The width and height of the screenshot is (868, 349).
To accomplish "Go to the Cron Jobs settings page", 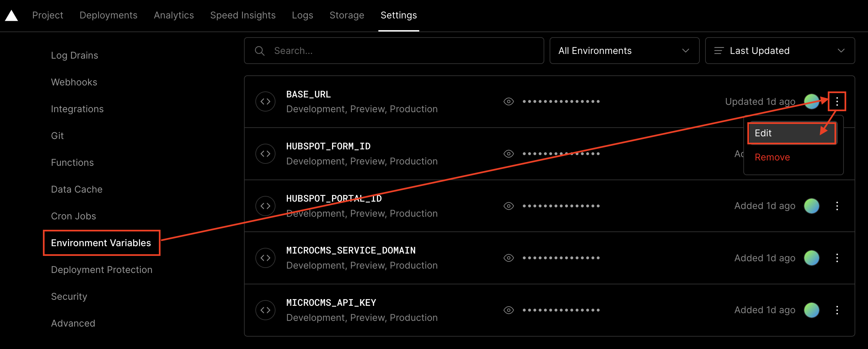I will (73, 216).
